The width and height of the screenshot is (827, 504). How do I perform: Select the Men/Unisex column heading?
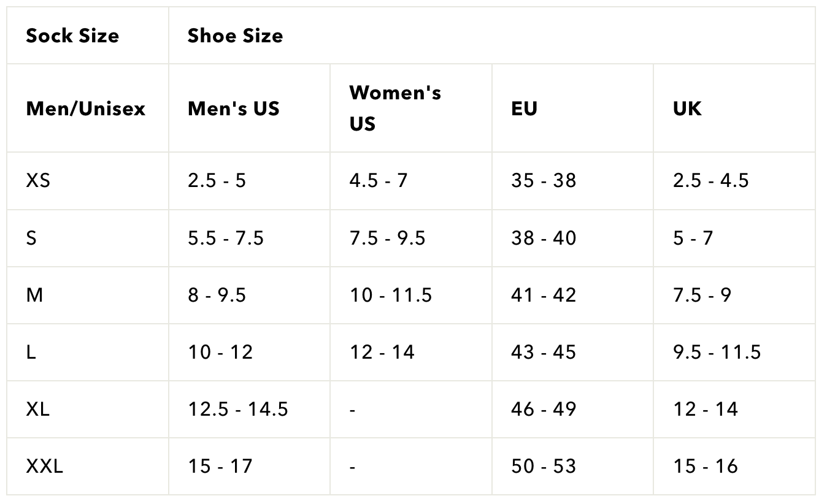pos(88,109)
